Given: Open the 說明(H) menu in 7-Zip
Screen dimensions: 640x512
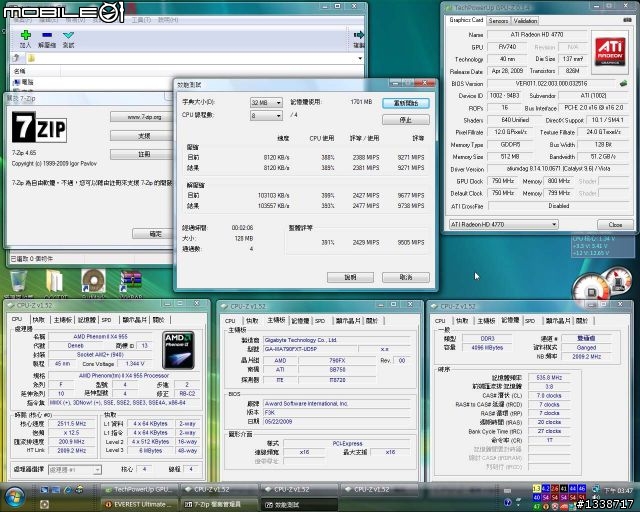Looking at the screenshot, I should click(x=168, y=20).
